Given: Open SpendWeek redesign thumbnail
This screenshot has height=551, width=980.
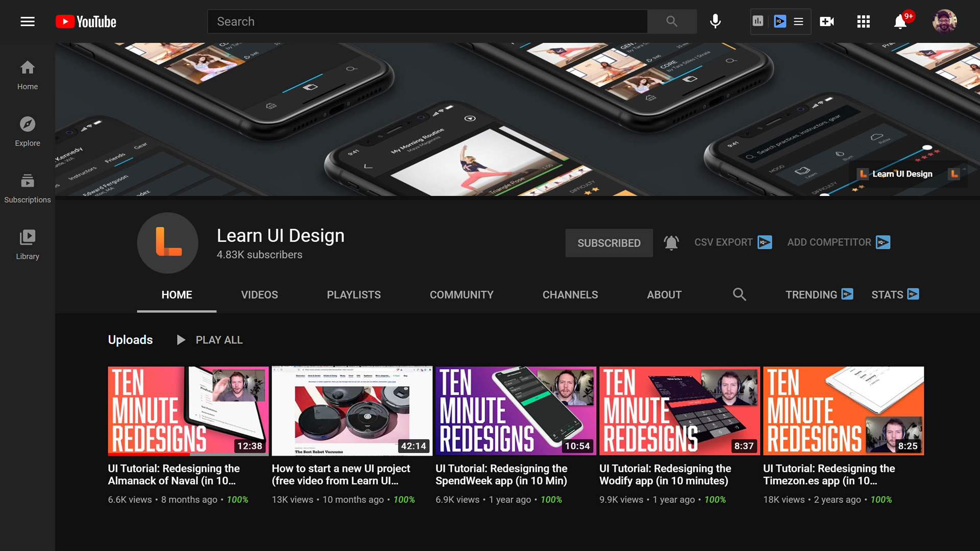Looking at the screenshot, I should point(516,411).
